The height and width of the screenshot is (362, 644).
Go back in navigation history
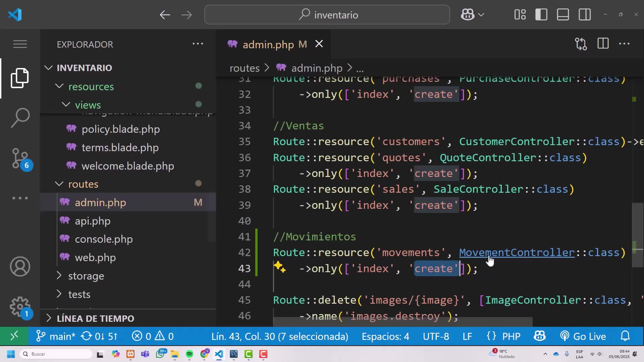click(165, 15)
